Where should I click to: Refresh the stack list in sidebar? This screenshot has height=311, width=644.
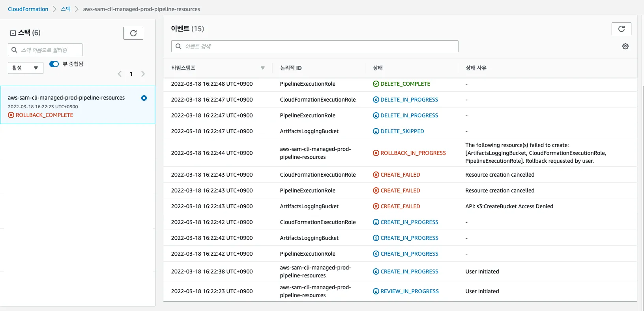coord(133,33)
